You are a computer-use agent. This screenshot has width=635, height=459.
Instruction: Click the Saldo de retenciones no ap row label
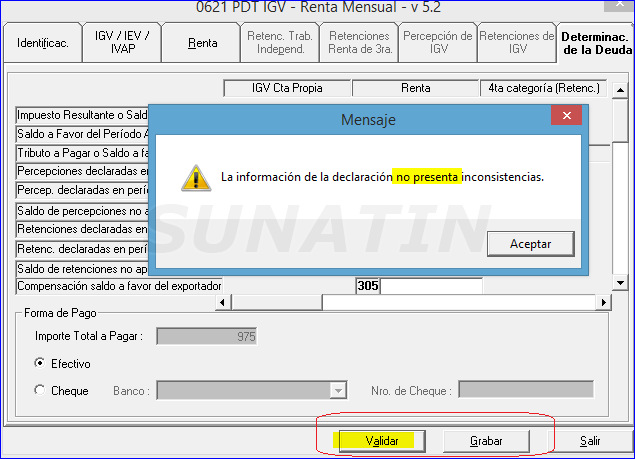pyautogui.click(x=82, y=269)
